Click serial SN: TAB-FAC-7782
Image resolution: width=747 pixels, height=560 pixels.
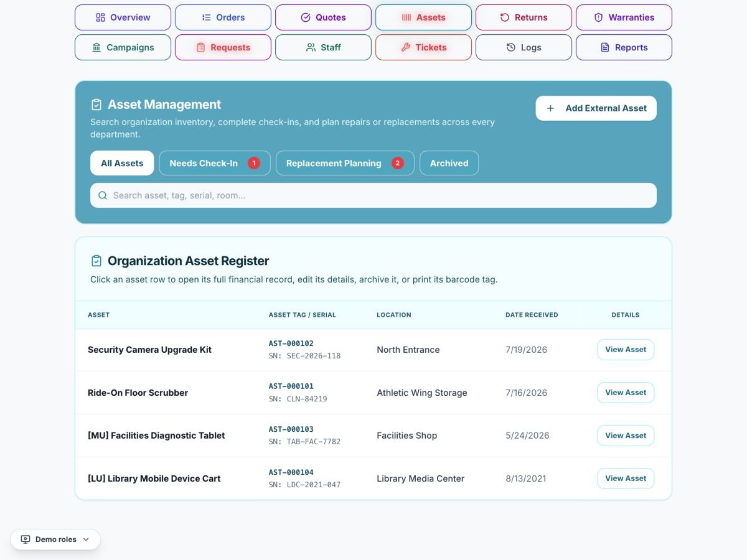click(305, 442)
